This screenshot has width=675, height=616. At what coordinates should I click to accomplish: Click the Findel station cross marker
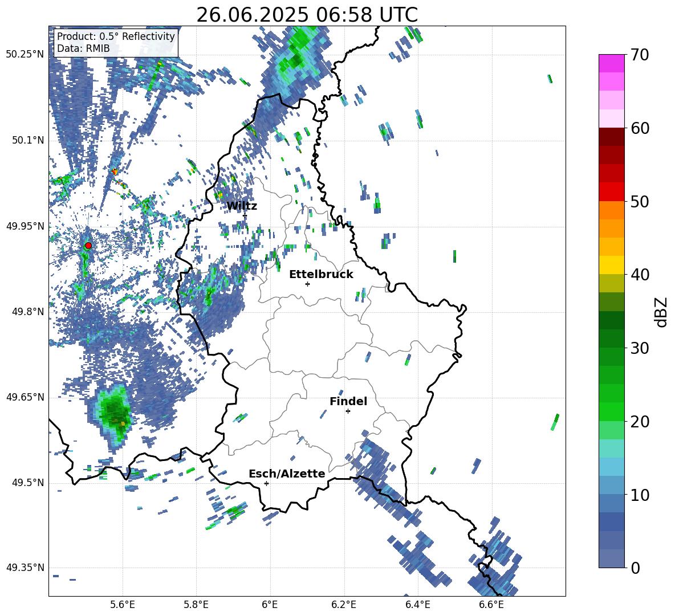348,411
